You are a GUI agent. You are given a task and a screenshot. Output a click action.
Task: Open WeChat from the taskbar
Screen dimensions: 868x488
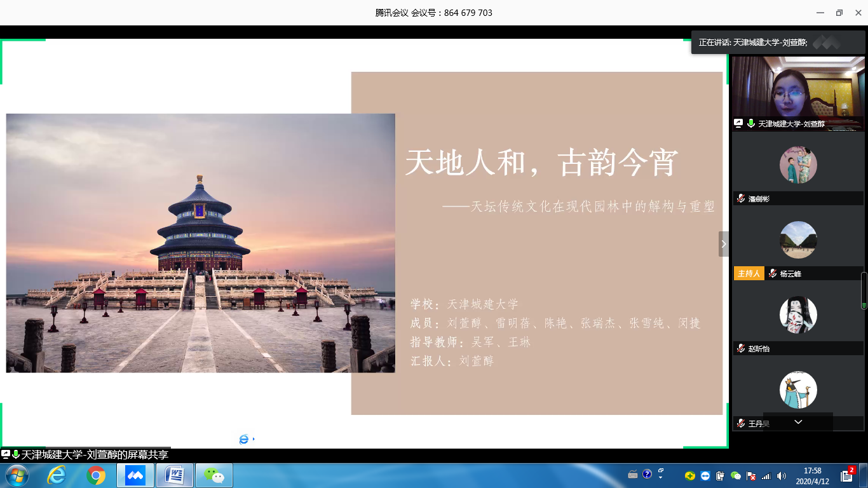tap(214, 475)
